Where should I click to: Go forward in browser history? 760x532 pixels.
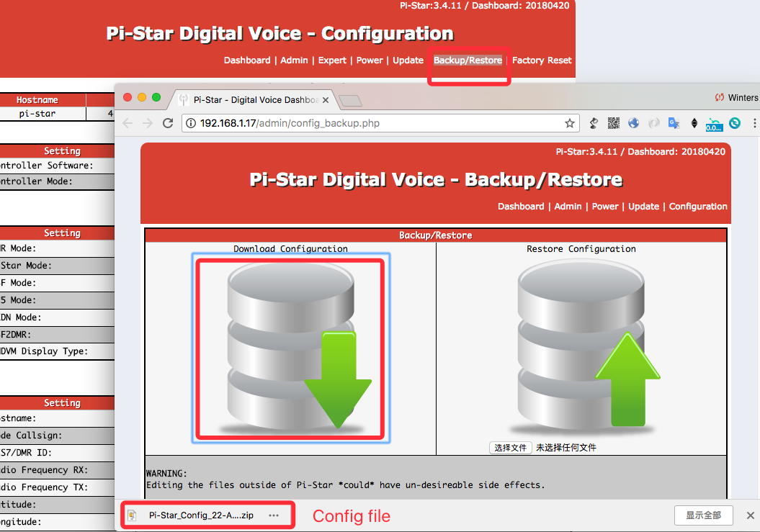click(x=148, y=123)
